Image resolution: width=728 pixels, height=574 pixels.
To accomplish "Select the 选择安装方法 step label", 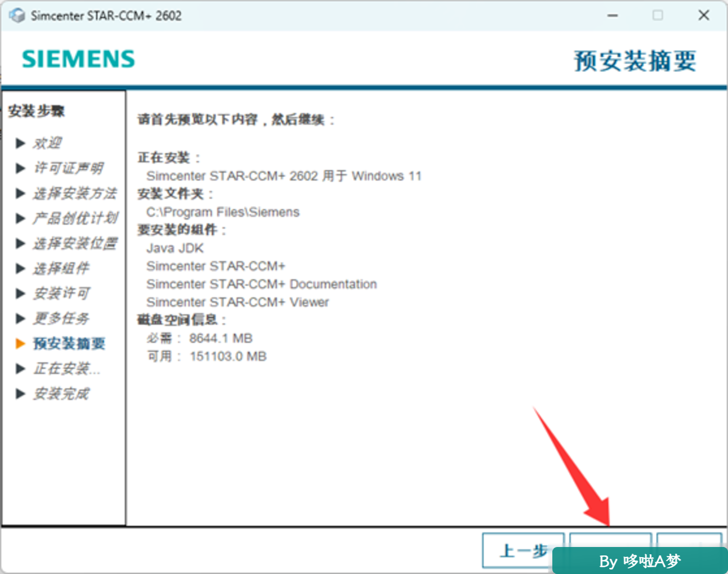I will [x=75, y=194].
